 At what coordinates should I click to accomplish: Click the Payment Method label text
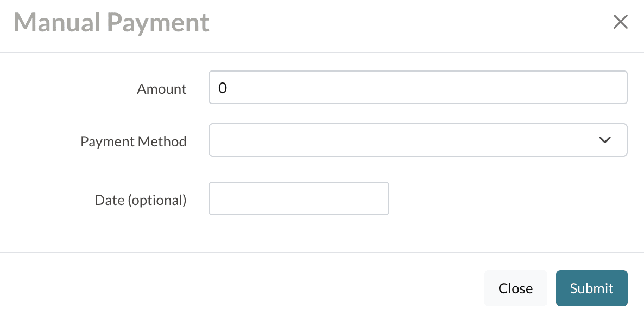[133, 142]
